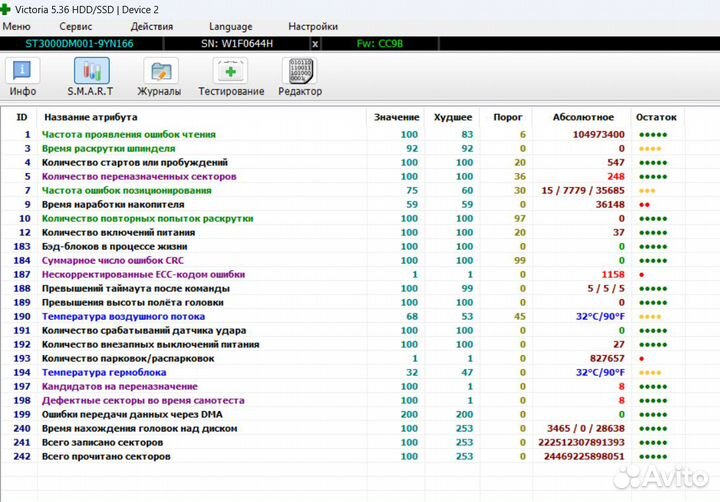The height and width of the screenshot is (502, 720).
Task: Select the S.M.A.R.T toolbar icon
Action: (92, 76)
